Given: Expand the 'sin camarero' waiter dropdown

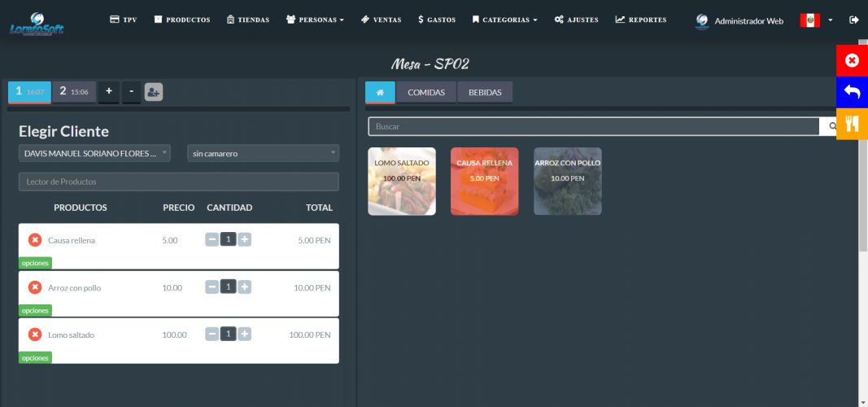Looking at the screenshot, I should pyautogui.click(x=263, y=153).
